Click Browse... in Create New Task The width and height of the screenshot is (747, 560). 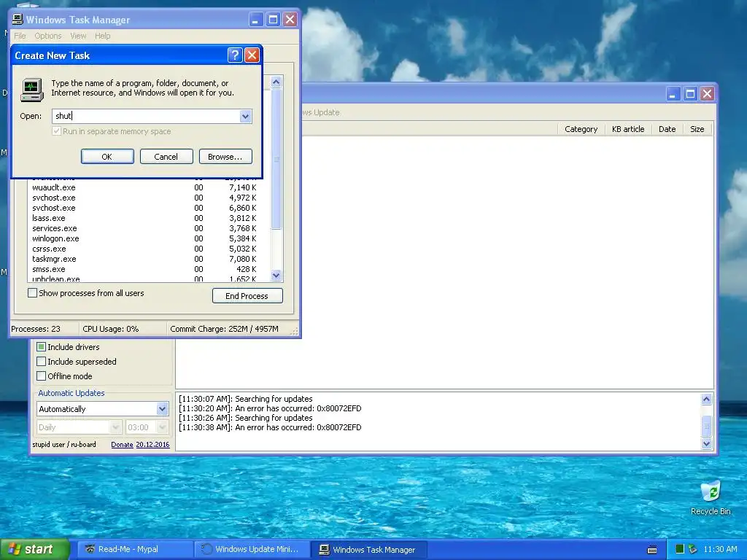[225, 157]
